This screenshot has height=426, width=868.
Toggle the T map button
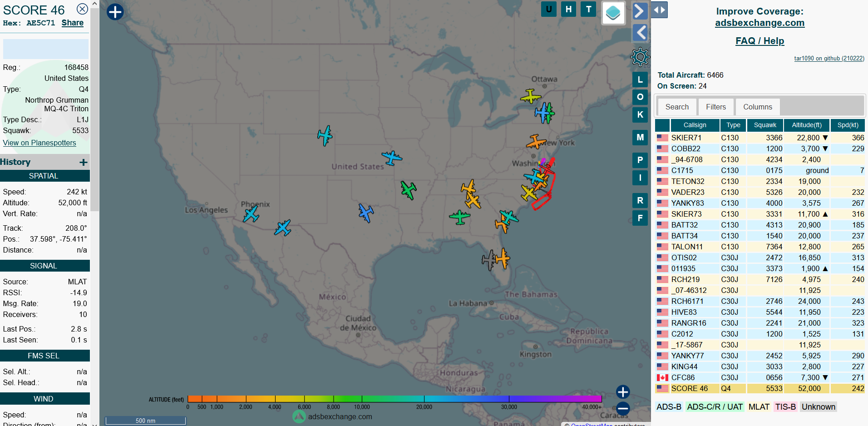589,9
